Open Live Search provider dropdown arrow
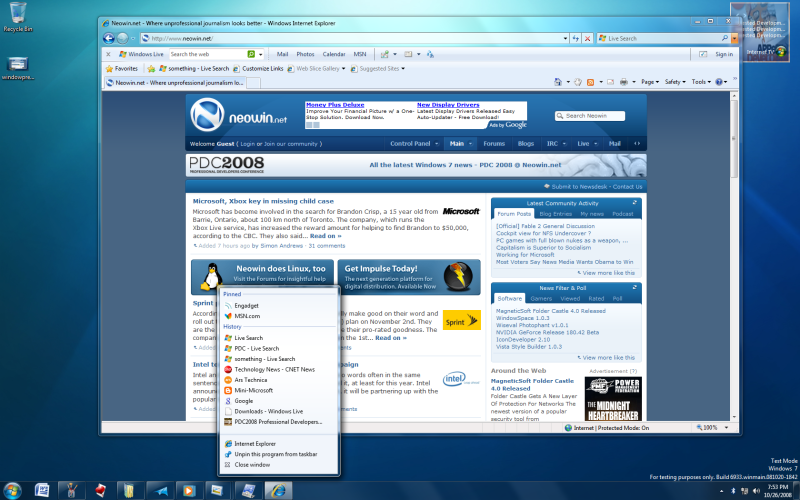The width and height of the screenshot is (800, 500). coord(735,38)
